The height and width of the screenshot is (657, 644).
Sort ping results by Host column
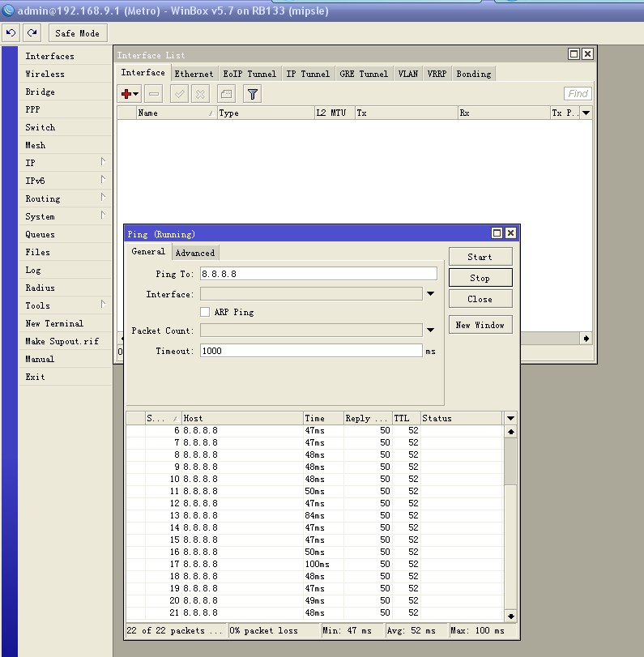(242, 418)
